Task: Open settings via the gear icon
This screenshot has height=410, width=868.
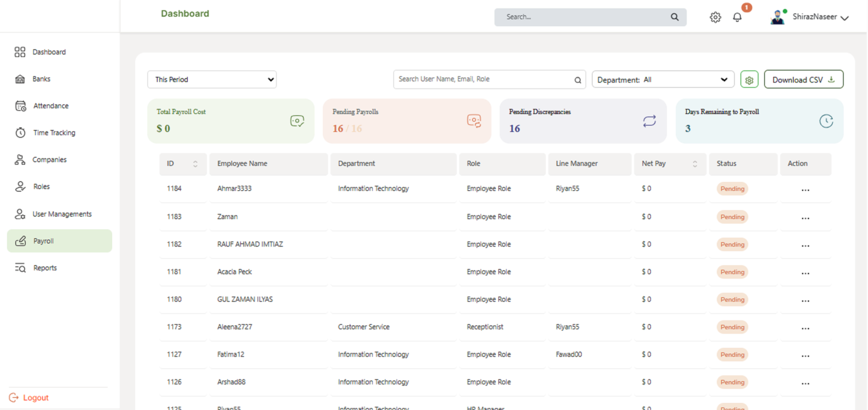Action: (x=715, y=17)
